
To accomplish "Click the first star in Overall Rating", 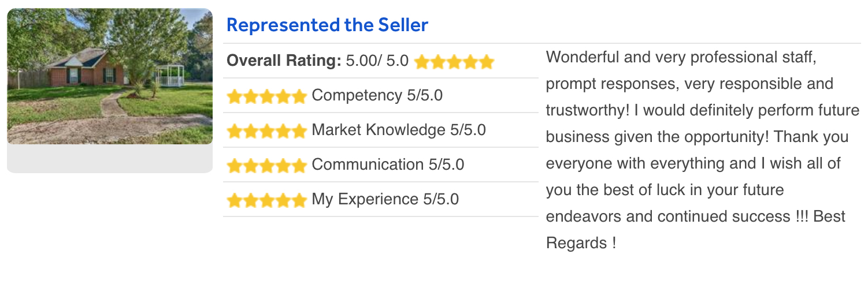I will pyautogui.click(x=422, y=61).
